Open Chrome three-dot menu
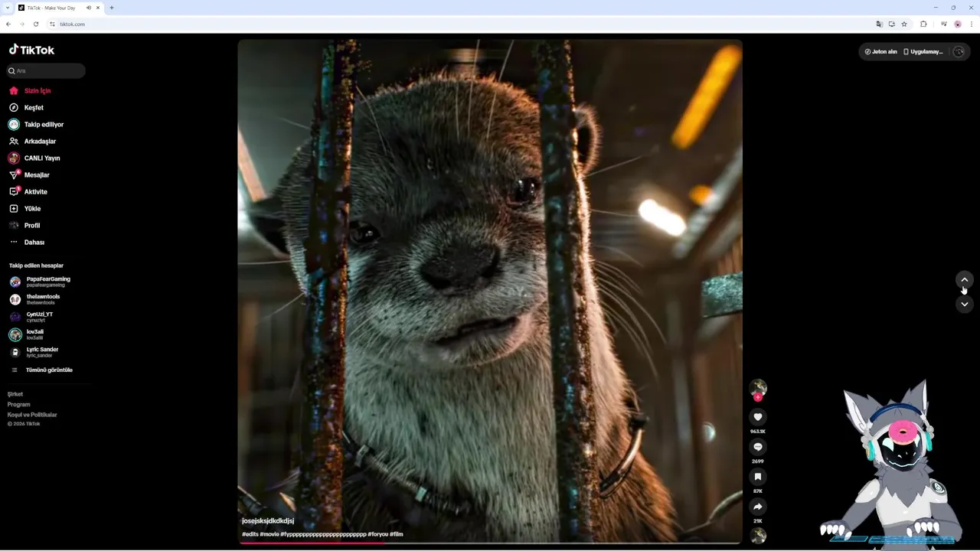This screenshot has width=980, height=551. point(972,24)
